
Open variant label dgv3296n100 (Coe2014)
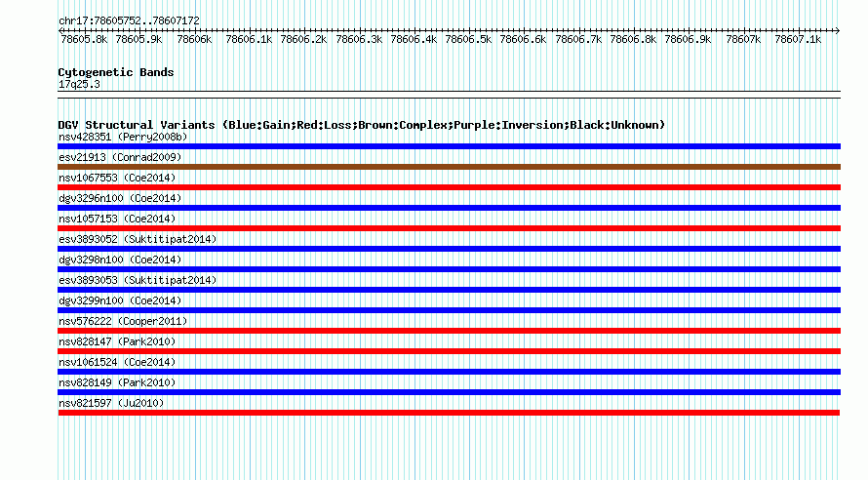click(x=120, y=198)
